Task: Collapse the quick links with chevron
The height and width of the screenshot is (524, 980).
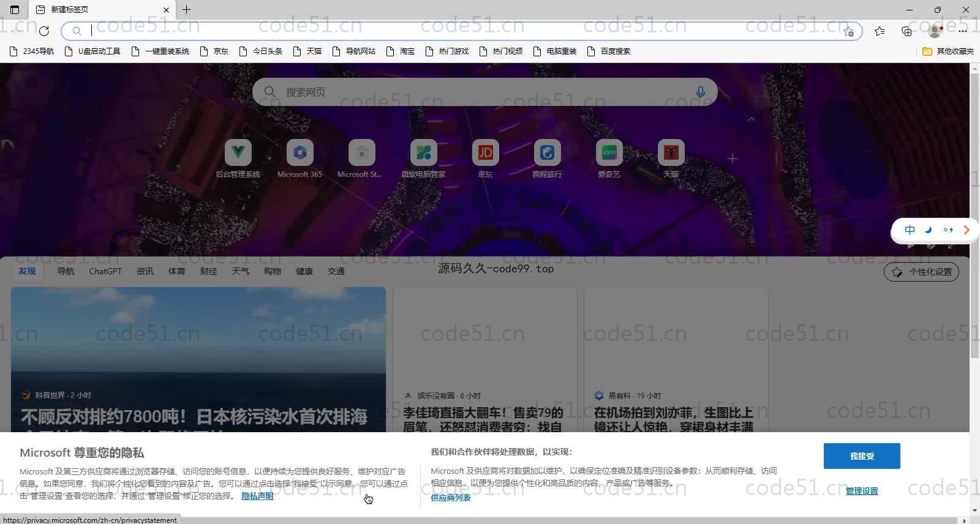Action: (x=751, y=119)
